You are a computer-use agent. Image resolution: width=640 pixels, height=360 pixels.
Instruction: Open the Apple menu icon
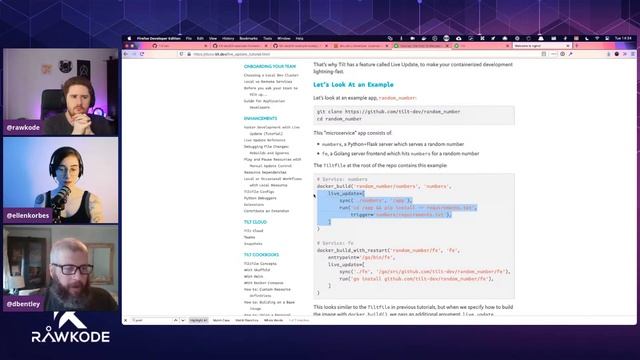(129, 38)
